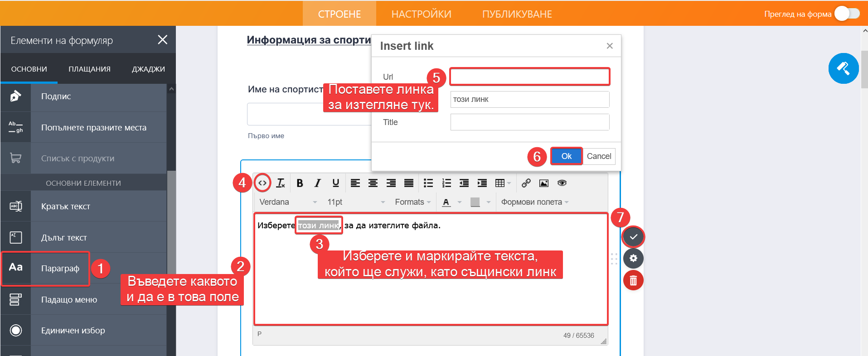Open the Verdana font family dropdown
Viewport: 868px width, 356px height.
[288, 202]
